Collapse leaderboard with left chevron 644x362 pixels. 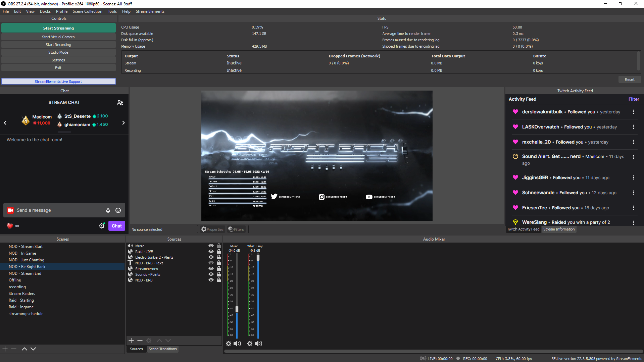[5, 123]
